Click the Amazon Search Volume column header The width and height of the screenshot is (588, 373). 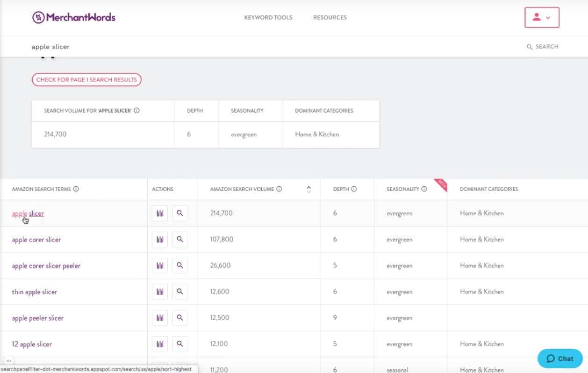(x=242, y=189)
